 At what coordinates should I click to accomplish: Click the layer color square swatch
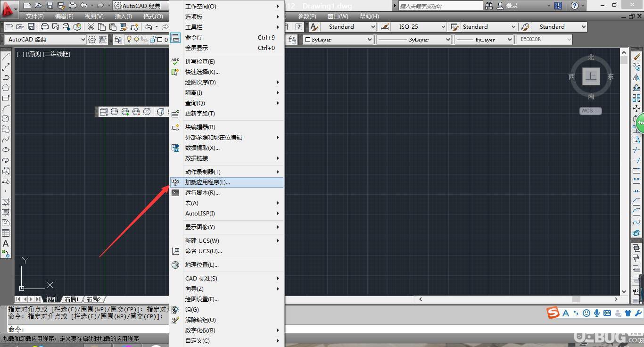(160, 40)
